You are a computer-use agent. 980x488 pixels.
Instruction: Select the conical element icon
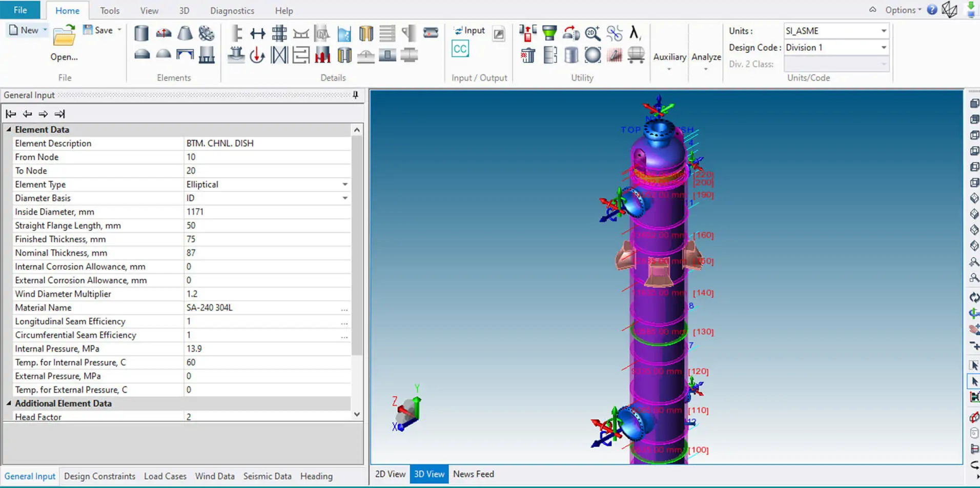[x=185, y=33]
